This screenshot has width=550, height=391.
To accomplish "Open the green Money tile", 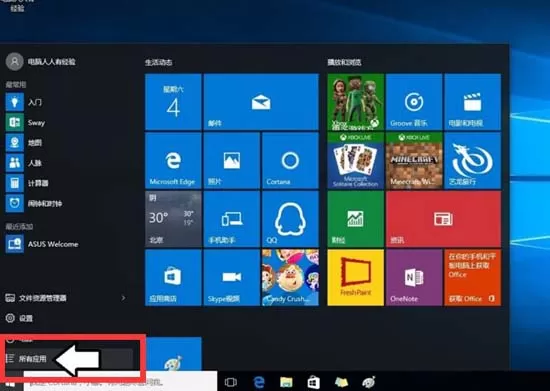I will point(356,219).
